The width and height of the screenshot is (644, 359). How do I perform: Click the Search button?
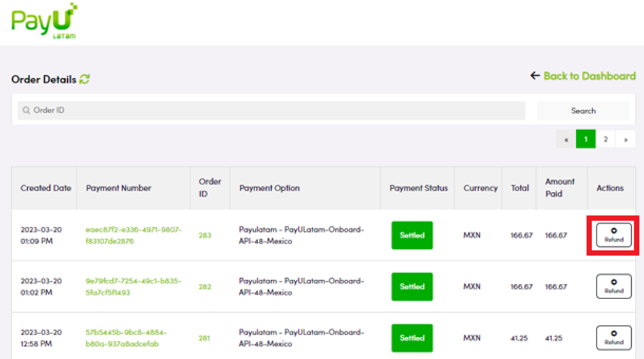click(583, 110)
